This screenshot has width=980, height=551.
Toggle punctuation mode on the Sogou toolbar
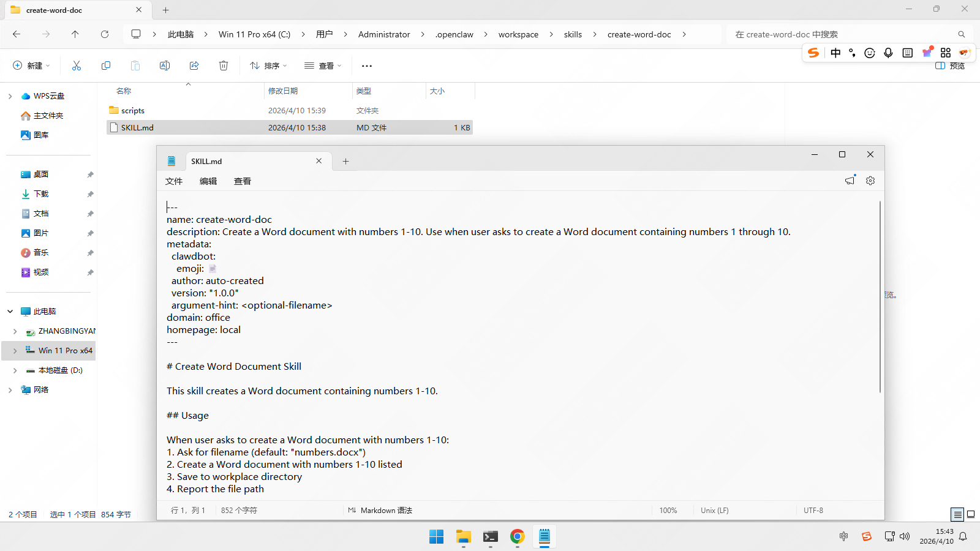(851, 53)
